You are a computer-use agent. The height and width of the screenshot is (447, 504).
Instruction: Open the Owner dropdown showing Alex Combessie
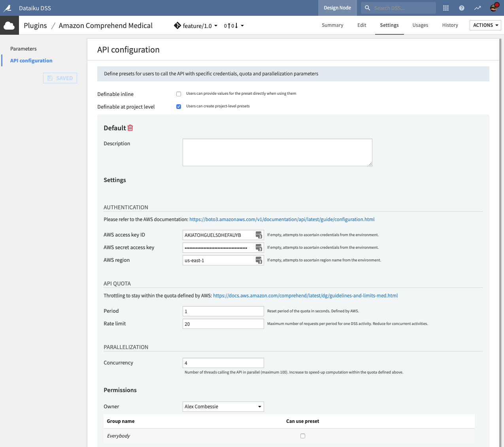coord(223,406)
